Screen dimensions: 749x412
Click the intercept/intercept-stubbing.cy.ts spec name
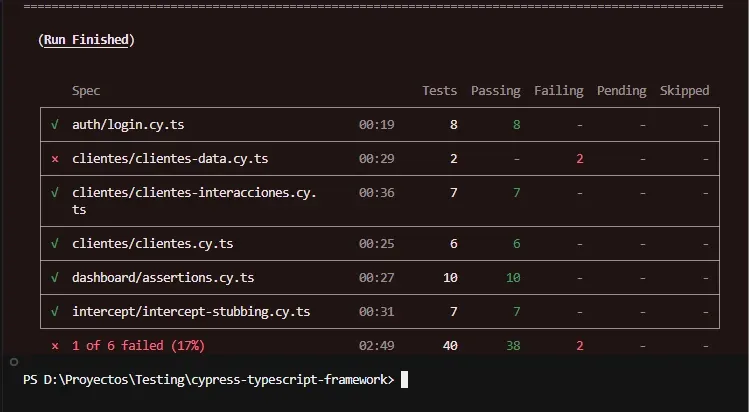coord(191,312)
